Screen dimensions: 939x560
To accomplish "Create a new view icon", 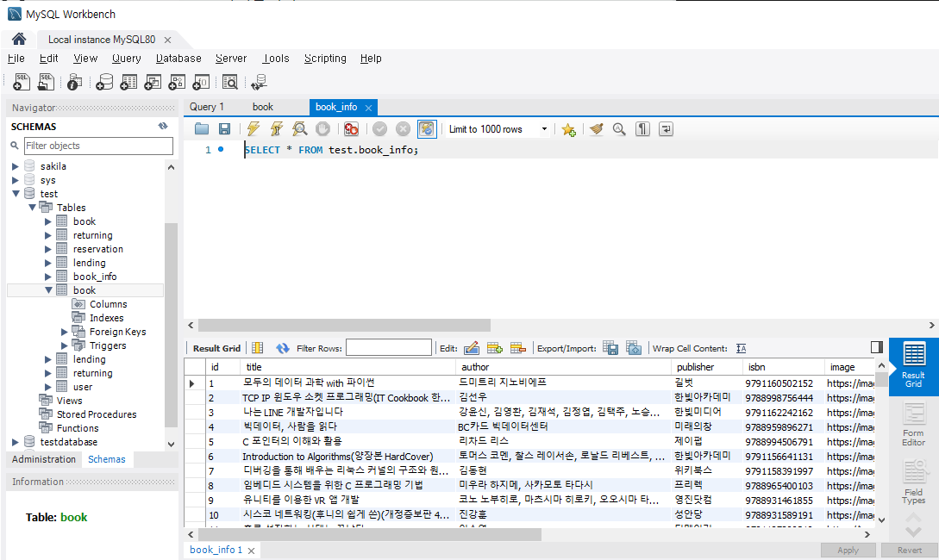I will coord(153,82).
